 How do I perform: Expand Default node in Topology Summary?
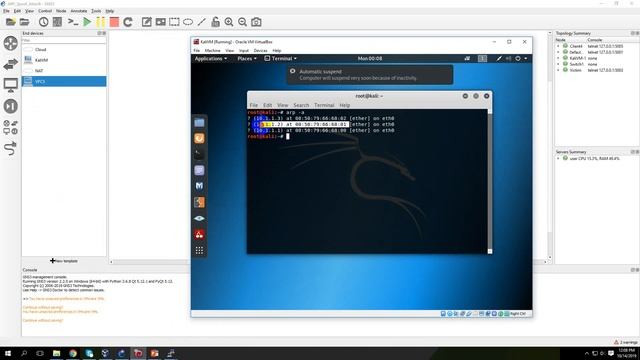tap(558, 52)
